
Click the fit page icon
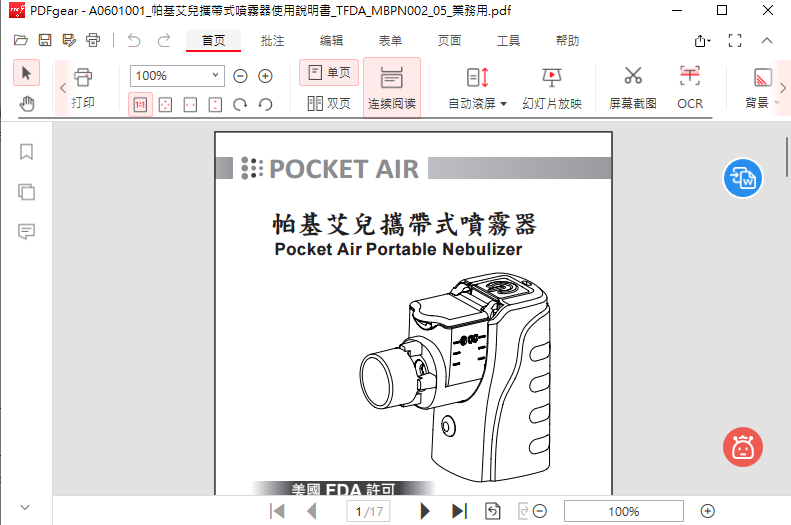pos(165,104)
